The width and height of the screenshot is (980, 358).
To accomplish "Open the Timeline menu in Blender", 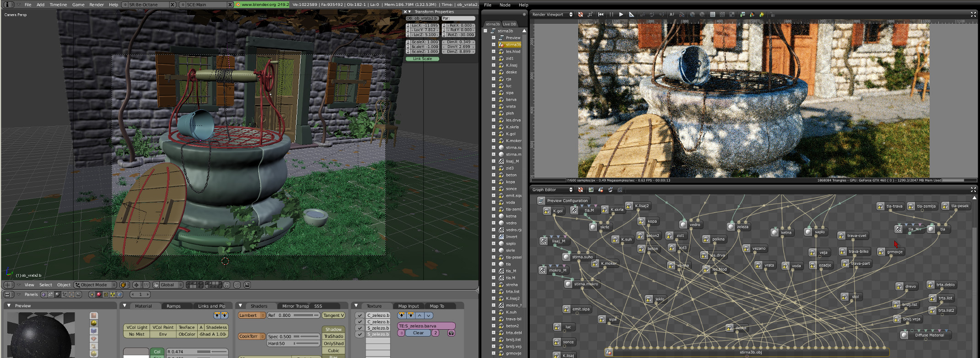I will pos(58,5).
